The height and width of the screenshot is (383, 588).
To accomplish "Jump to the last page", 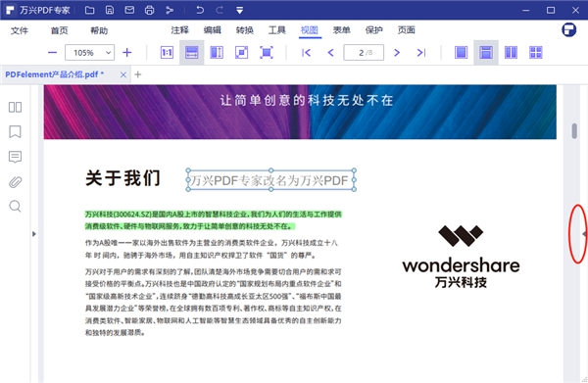I will [x=421, y=53].
